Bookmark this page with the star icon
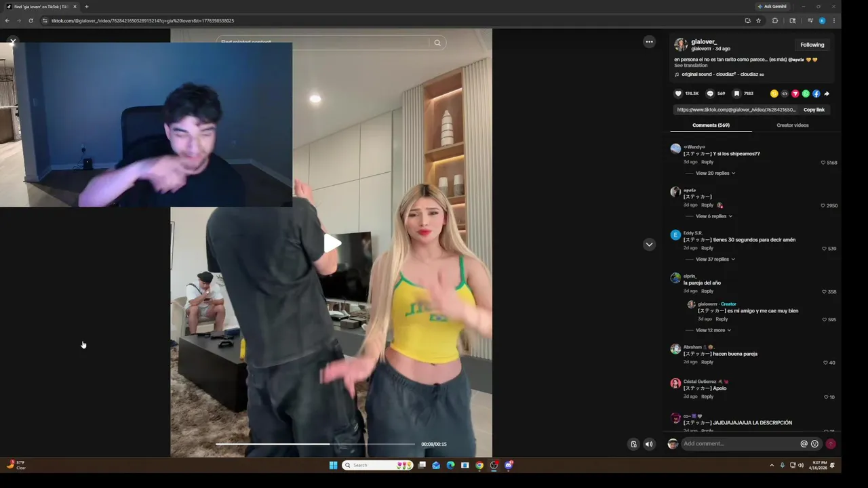Screen dimensions: 868x488 coord(758,21)
